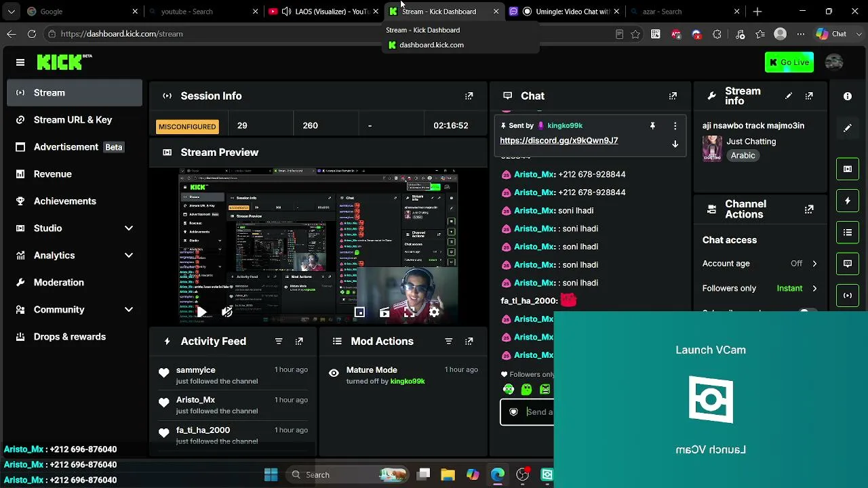868x488 pixels.
Task: Play the stream preview
Action: (x=201, y=312)
